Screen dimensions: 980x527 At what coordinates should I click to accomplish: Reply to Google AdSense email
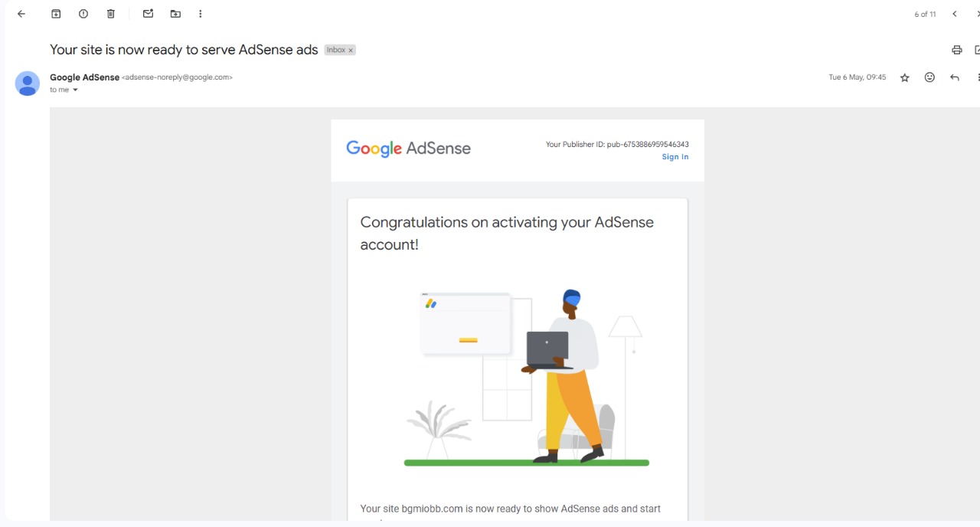pyautogui.click(x=955, y=77)
